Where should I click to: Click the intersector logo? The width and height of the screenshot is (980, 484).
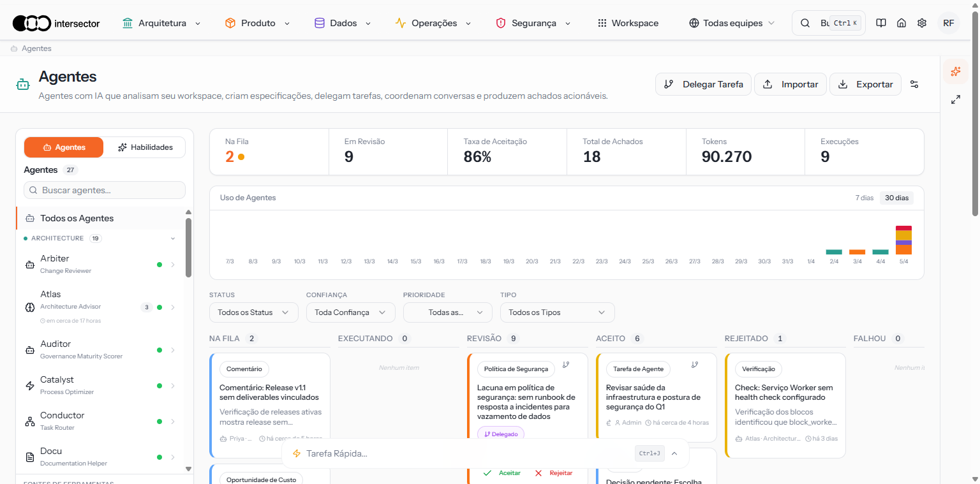coord(56,23)
